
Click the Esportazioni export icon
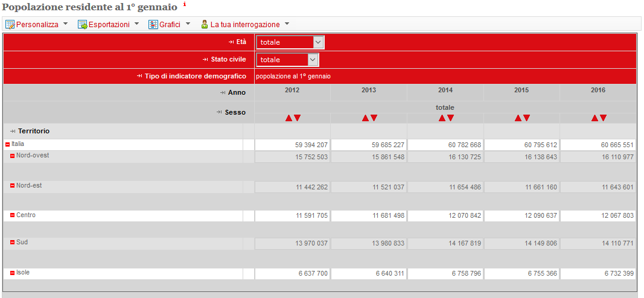pyautogui.click(x=82, y=25)
